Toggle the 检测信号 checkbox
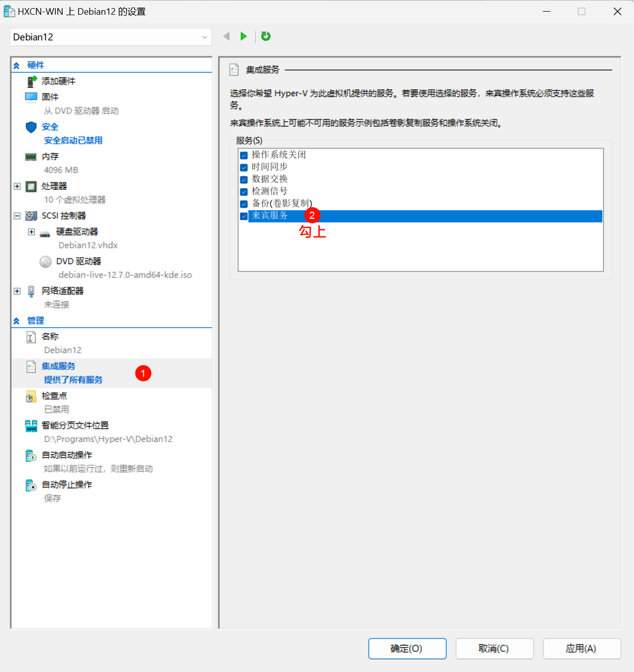This screenshot has width=634, height=672. (244, 191)
